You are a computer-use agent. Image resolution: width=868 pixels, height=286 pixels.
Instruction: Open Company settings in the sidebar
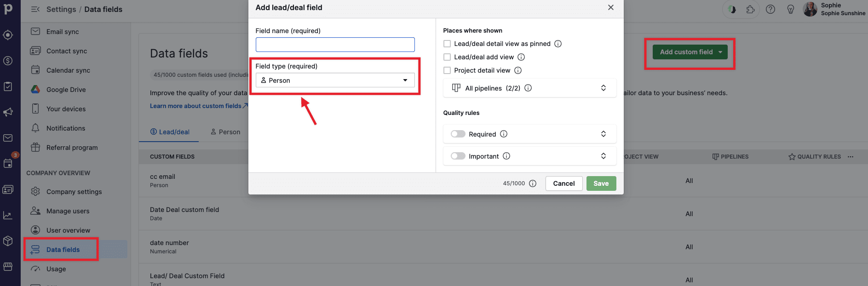74,192
